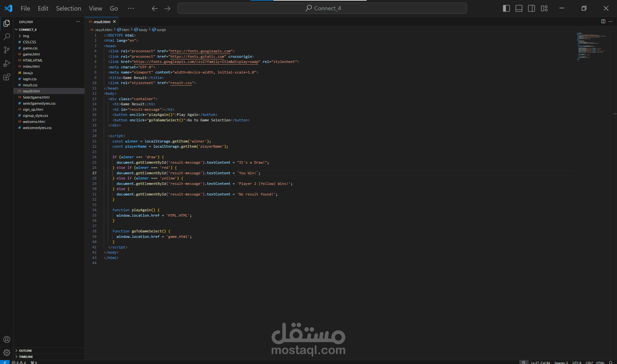This screenshot has width=617, height=364.
Task: Show more menu bar items
Action: 131,8
